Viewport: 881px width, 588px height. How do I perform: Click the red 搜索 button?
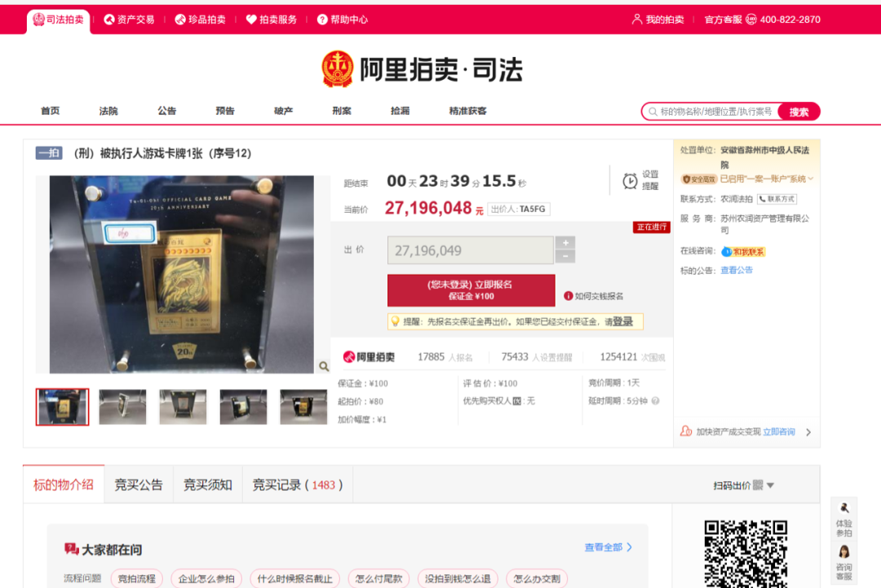coord(799,112)
